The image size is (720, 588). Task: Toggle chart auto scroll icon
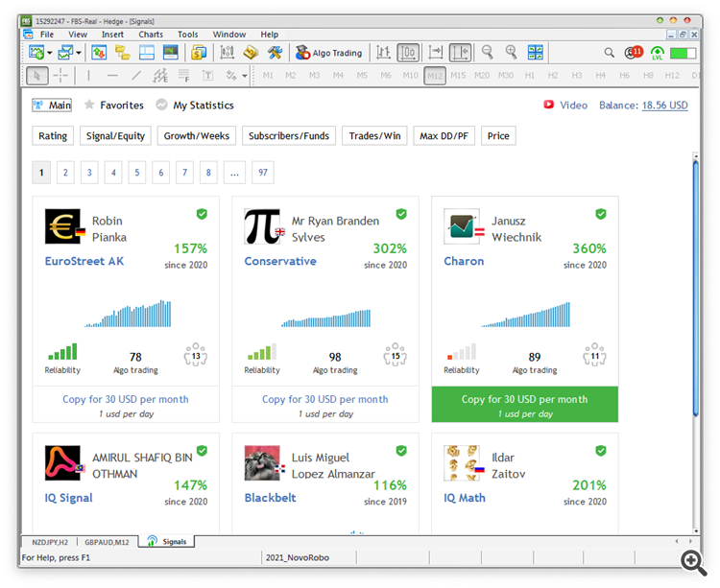[x=435, y=53]
